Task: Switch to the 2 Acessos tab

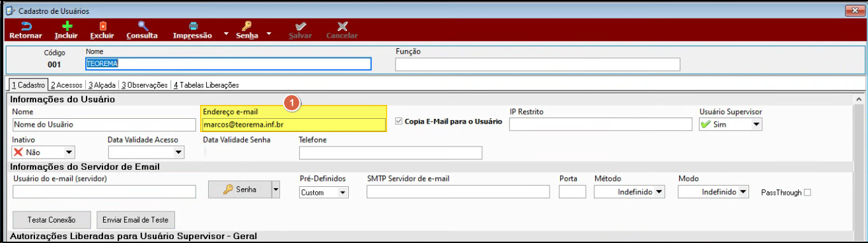Action: tap(67, 85)
